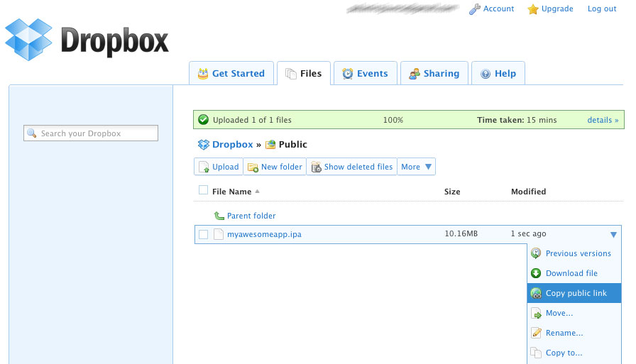The width and height of the screenshot is (636, 364).
Task: Open the Help tab
Action: point(498,73)
